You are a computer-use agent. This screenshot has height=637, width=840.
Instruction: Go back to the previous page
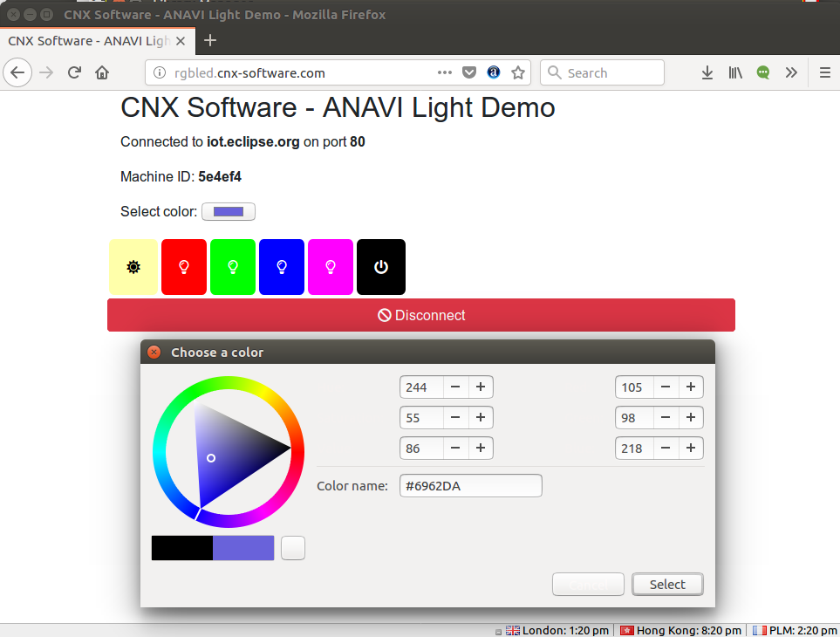(x=17, y=72)
